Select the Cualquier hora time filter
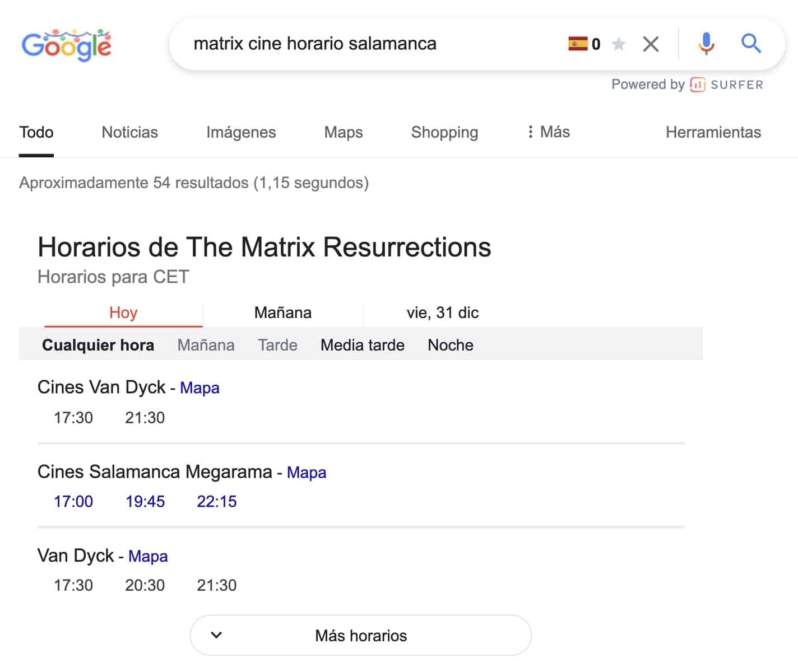Viewport: 798px width, 672px height. [98, 345]
